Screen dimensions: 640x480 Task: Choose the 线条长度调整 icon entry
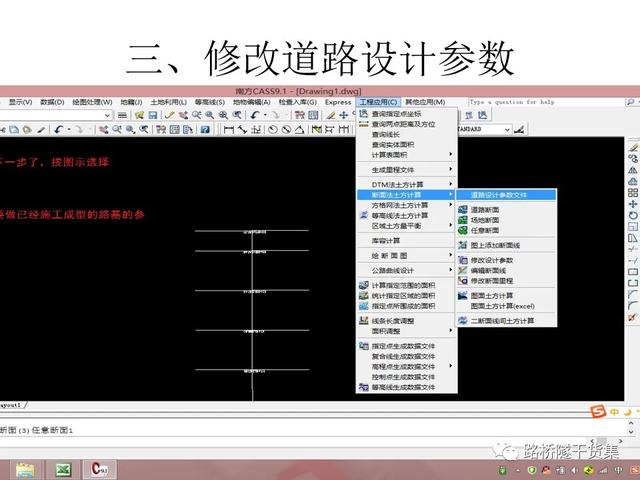tap(364, 320)
